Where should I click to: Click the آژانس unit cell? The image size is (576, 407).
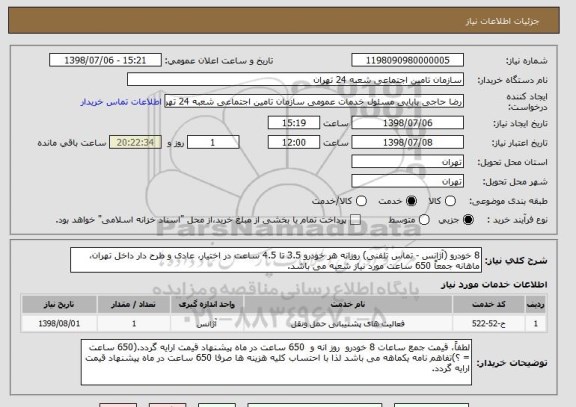coord(207,324)
